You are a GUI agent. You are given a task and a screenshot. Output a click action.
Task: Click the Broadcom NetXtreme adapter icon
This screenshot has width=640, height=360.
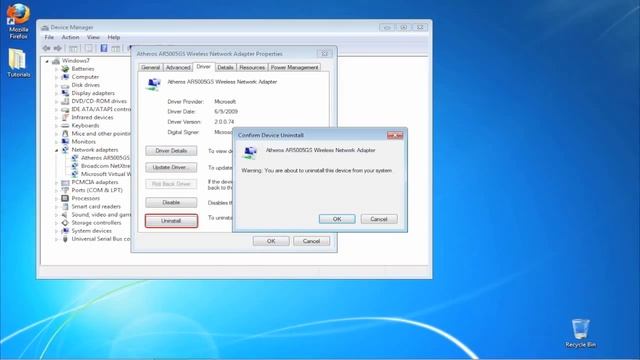[75, 166]
